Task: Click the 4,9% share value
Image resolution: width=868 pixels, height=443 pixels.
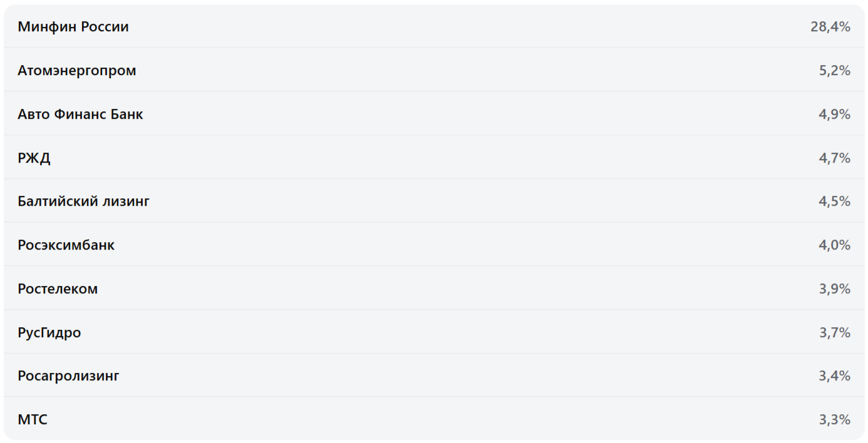Action: tap(834, 115)
